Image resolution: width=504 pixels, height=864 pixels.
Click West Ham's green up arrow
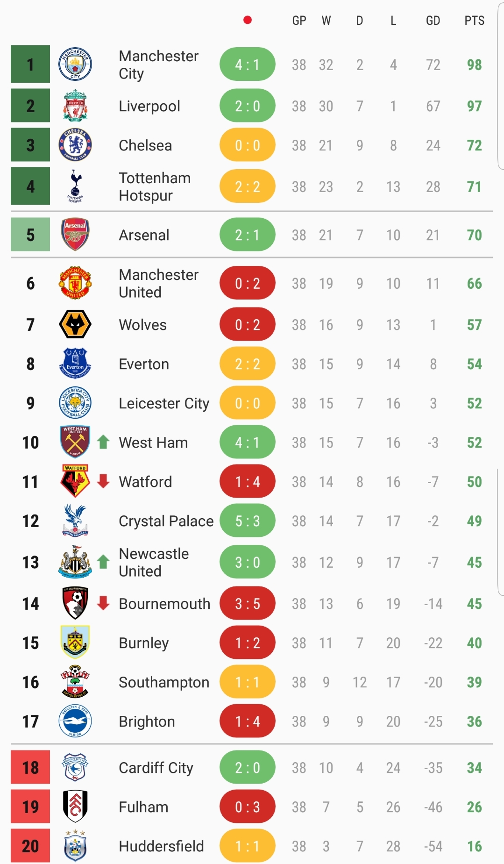pyautogui.click(x=103, y=442)
